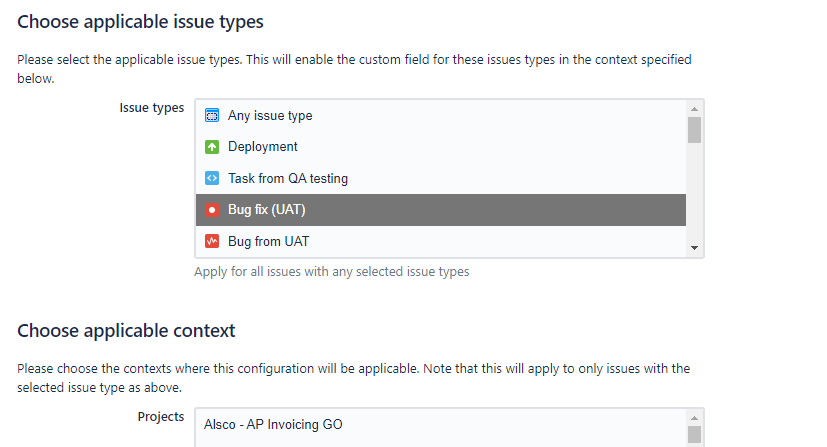Click the Any issue type icon
The image size is (827, 447).
point(211,115)
